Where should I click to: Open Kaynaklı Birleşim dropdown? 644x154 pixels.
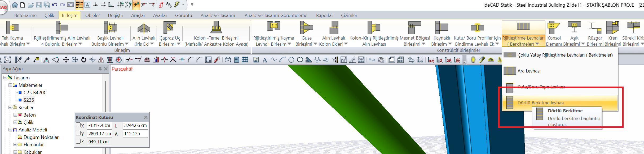(450, 44)
